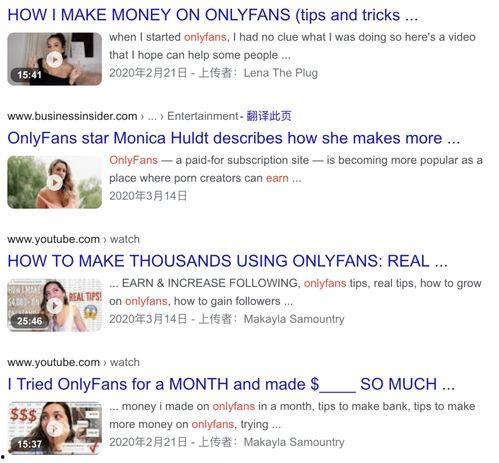Play the Monica Huldt video thumbnail
Viewport: 499px width, 463px height.
(x=54, y=182)
